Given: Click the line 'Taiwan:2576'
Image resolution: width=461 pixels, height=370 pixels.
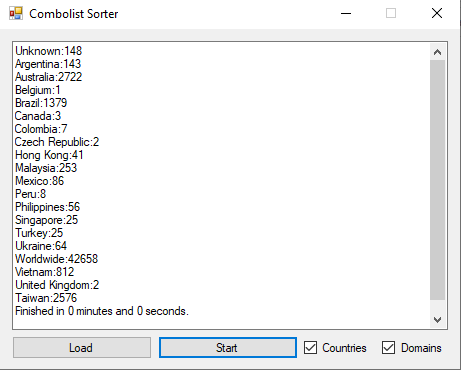Looking at the screenshot, I should [x=46, y=298].
